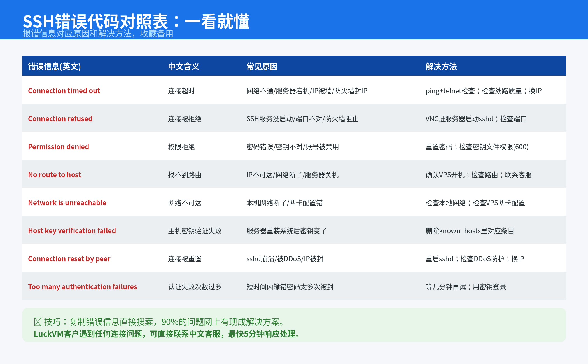Screen dimensions: 588x364
Task: Click '网络不通/服务器宕机/IP被墙/防火墙封IP' cause
Action: tap(307, 91)
